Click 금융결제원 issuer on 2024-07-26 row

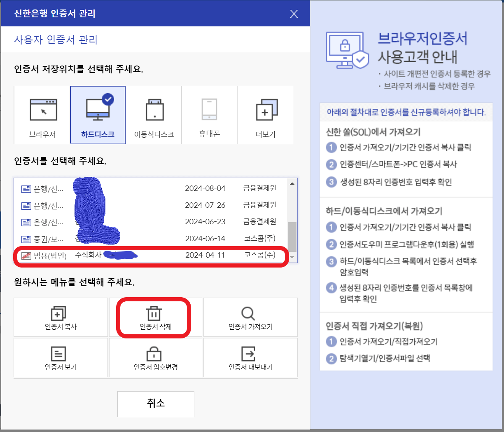pos(259,205)
